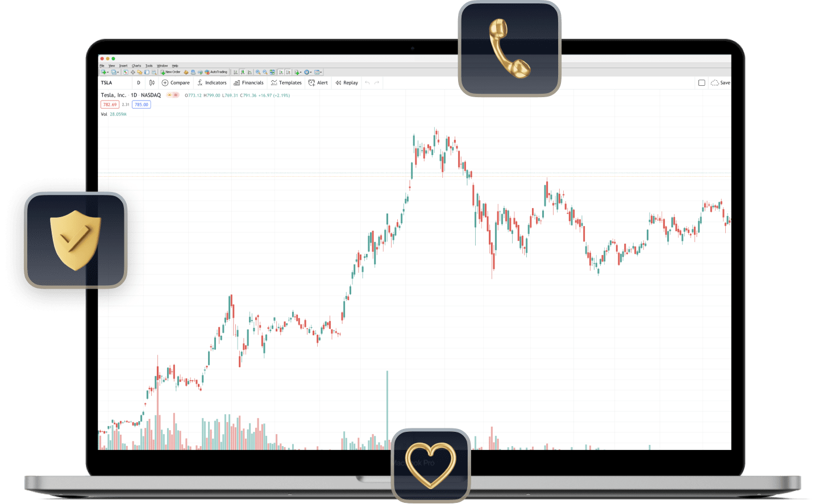The height and width of the screenshot is (504, 815).
Task: Click the gold MetaEditor icon
Action: [x=186, y=72]
